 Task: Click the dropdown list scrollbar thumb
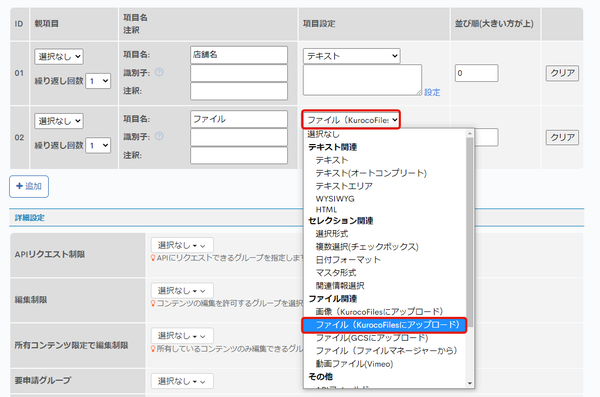click(x=470, y=233)
